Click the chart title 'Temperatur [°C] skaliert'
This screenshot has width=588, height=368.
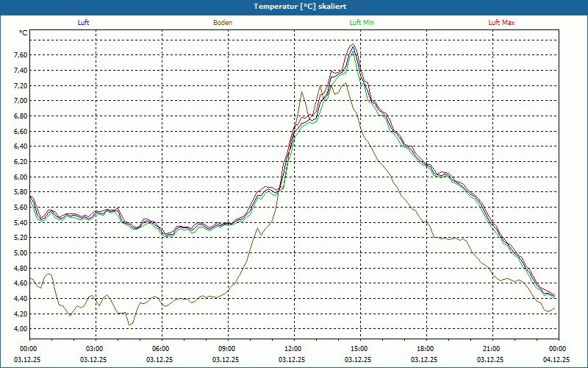tap(294, 6)
